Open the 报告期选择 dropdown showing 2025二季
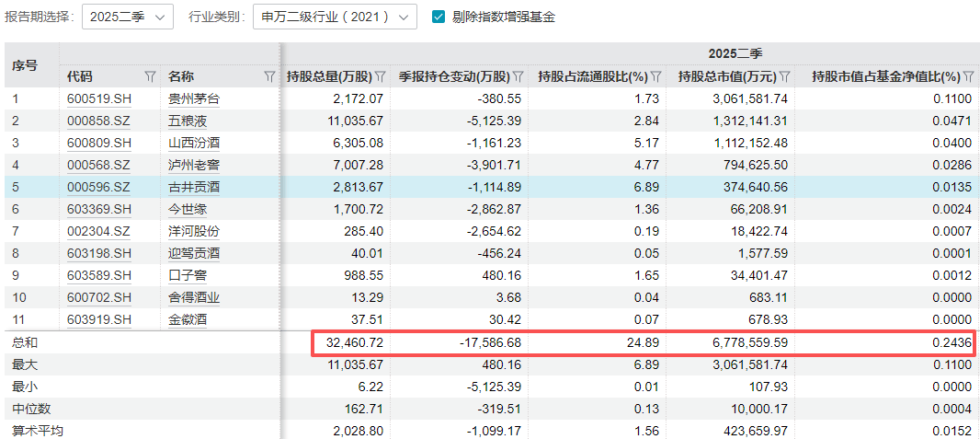 tap(128, 17)
